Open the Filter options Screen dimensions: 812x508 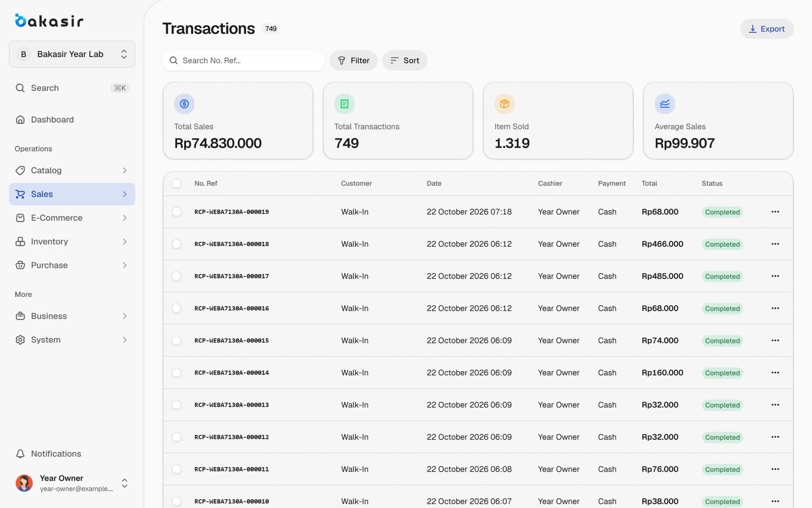coord(353,60)
